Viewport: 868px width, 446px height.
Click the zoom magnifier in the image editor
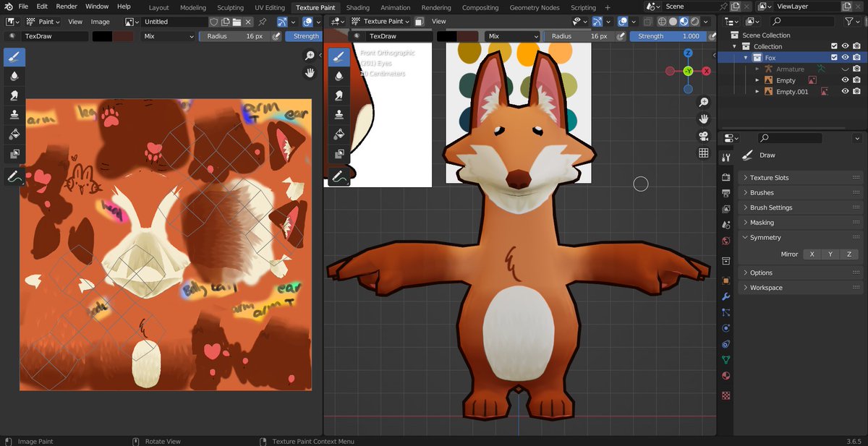(x=310, y=56)
